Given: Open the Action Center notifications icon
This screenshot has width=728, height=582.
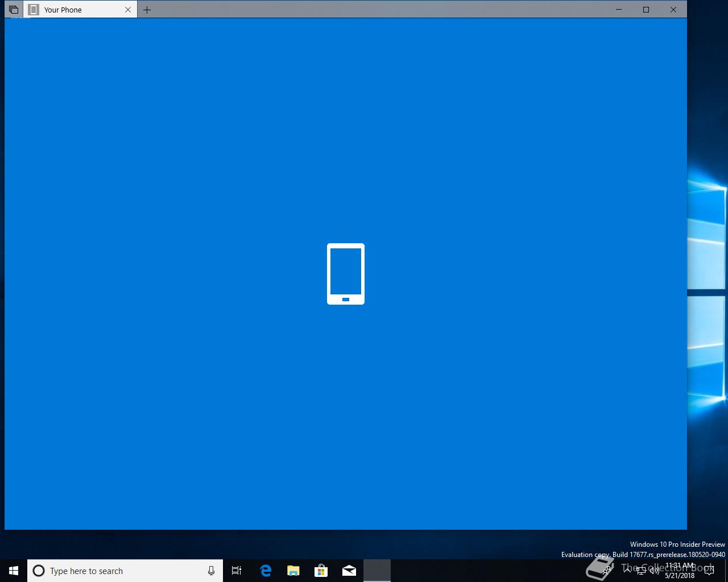Looking at the screenshot, I should pyautogui.click(x=709, y=571).
